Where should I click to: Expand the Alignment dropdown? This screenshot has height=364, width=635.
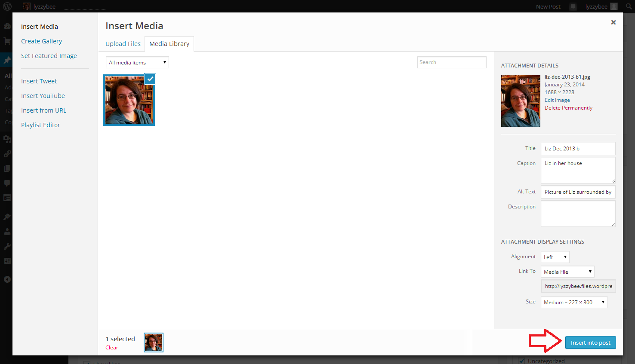555,257
